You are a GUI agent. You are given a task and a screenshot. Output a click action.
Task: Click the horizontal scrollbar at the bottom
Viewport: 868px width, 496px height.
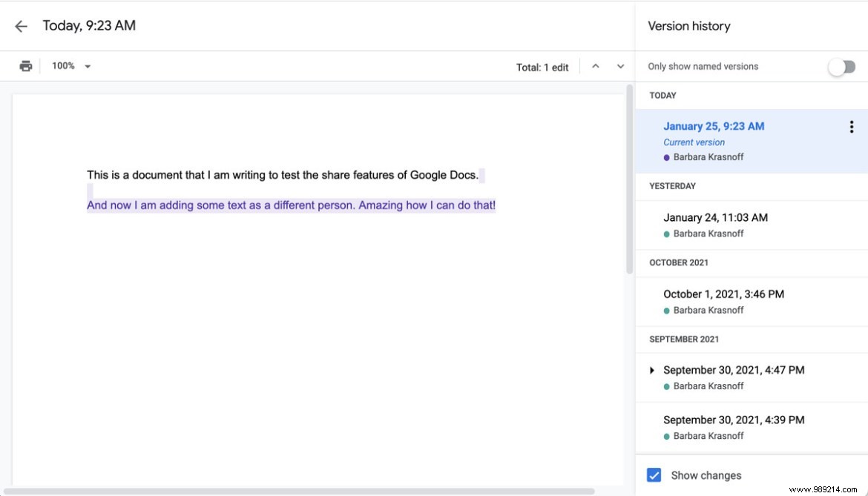click(319, 490)
